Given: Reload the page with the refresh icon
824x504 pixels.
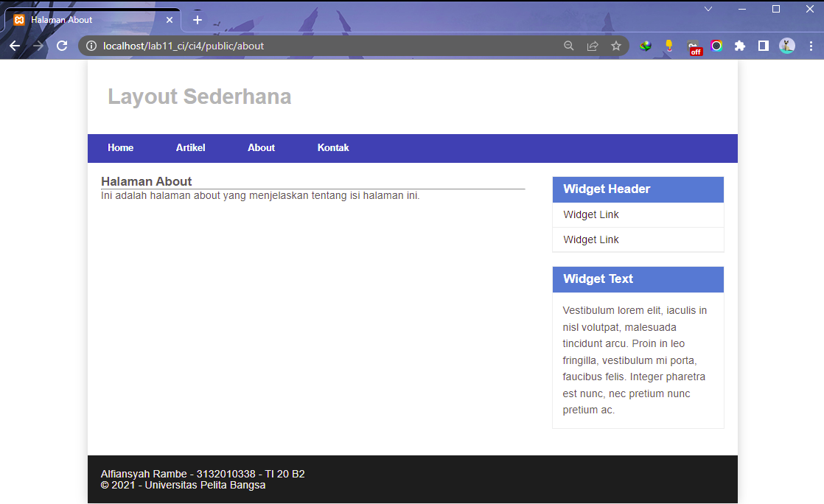Looking at the screenshot, I should point(62,45).
